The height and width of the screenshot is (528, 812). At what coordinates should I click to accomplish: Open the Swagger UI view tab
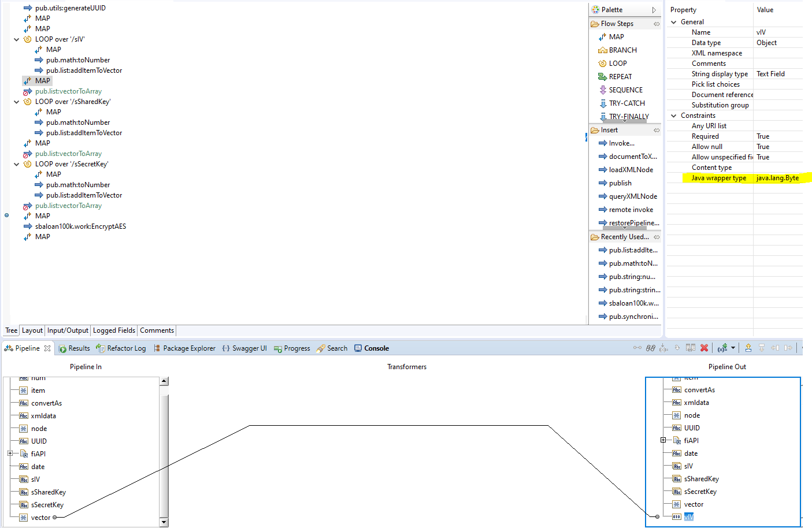[x=244, y=348]
